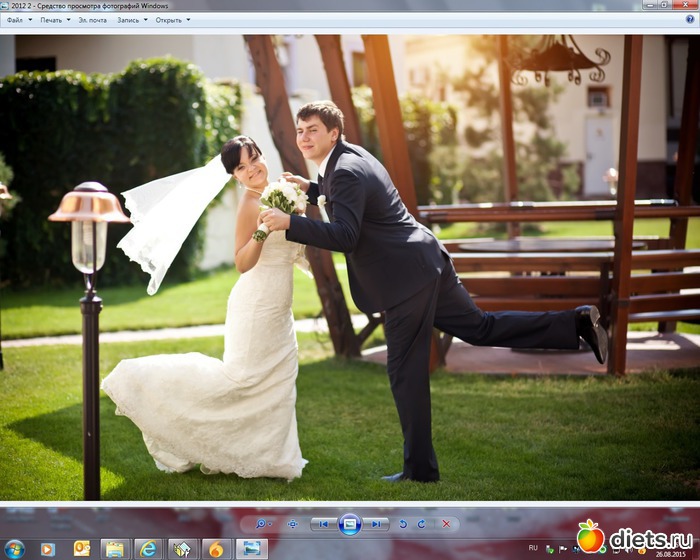The width and height of the screenshot is (700, 560).
Task: Click the wedding photo in the viewer
Action: pyautogui.click(x=350, y=270)
